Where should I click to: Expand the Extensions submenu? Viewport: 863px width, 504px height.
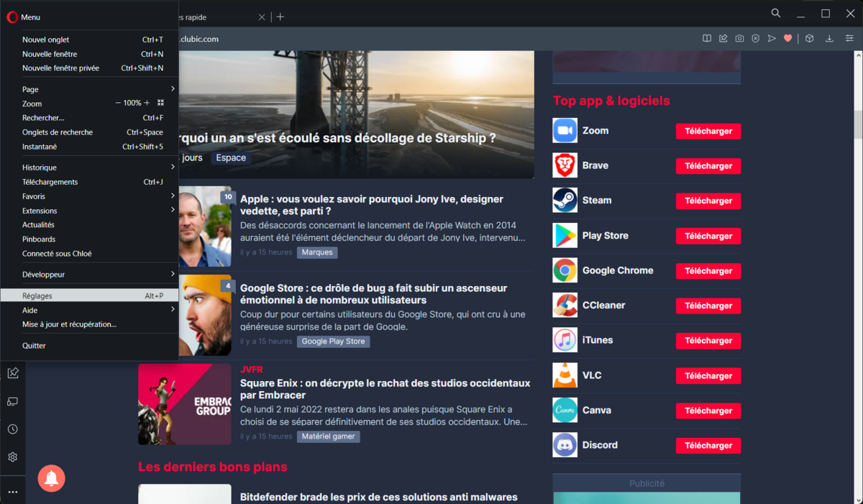click(89, 211)
